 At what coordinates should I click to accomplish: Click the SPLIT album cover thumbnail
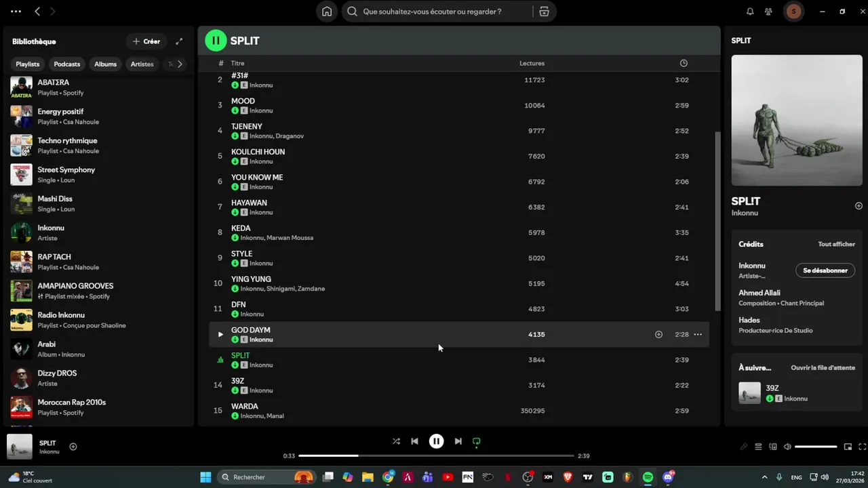[x=19, y=447]
